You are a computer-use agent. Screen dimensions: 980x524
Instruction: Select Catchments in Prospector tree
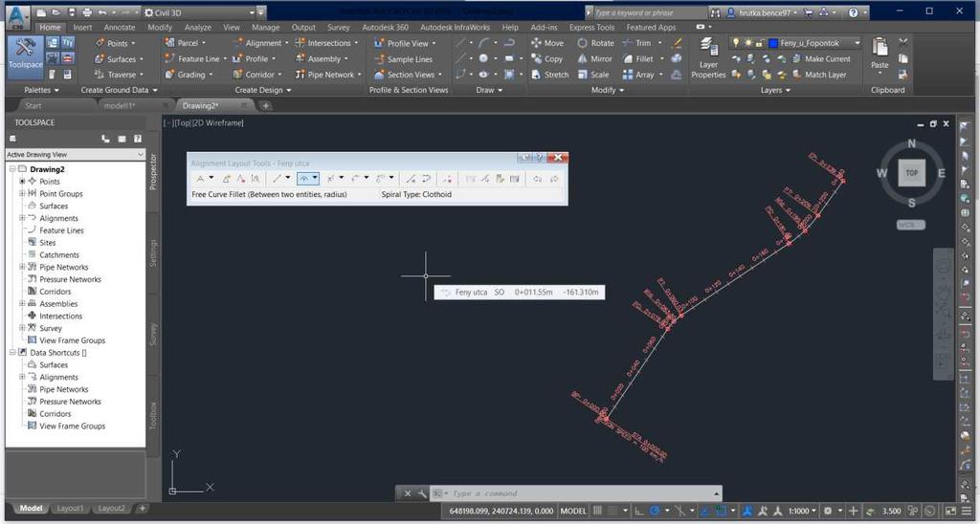point(58,254)
